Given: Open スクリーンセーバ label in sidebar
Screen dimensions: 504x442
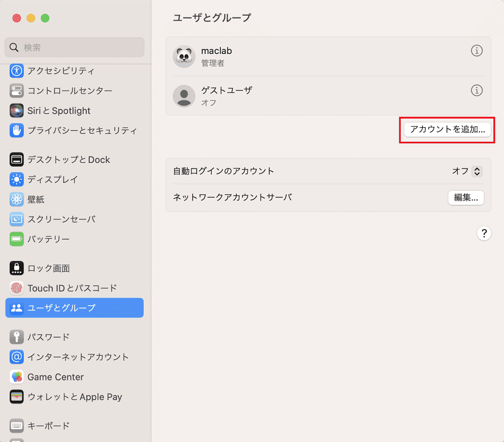Looking at the screenshot, I should pos(61,219).
